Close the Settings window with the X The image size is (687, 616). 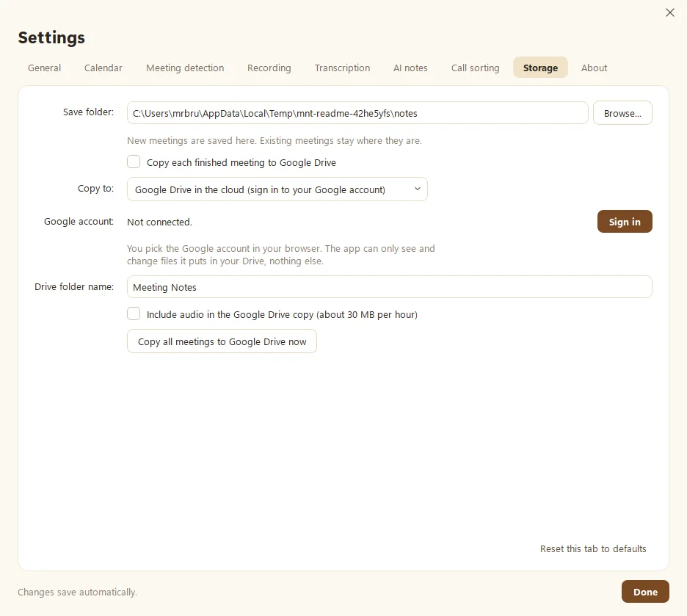click(x=669, y=12)
